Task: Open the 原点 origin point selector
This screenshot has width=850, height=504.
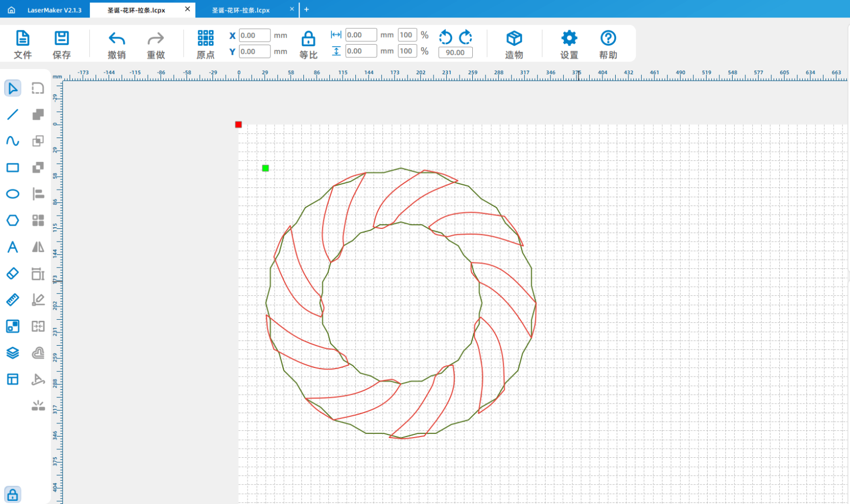Action: 206,44
